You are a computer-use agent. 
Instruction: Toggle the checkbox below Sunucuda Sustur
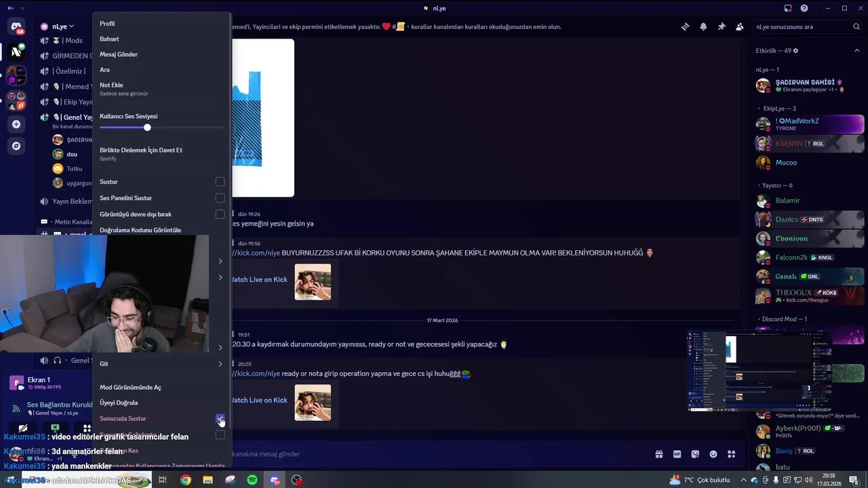tap(220, 434)
